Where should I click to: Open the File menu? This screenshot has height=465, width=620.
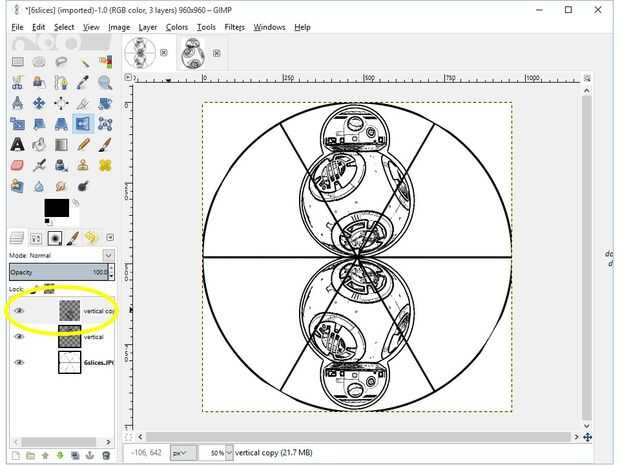(17, 27)
